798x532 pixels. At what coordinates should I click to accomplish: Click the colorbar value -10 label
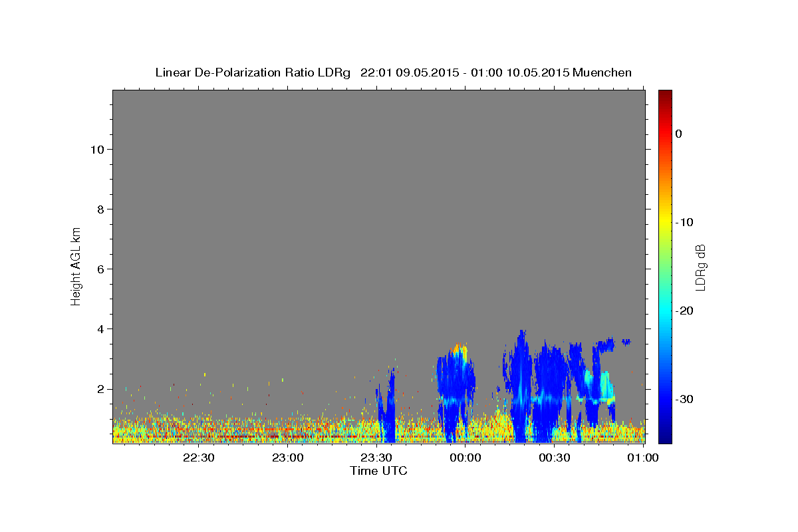(x=684, y=222)
